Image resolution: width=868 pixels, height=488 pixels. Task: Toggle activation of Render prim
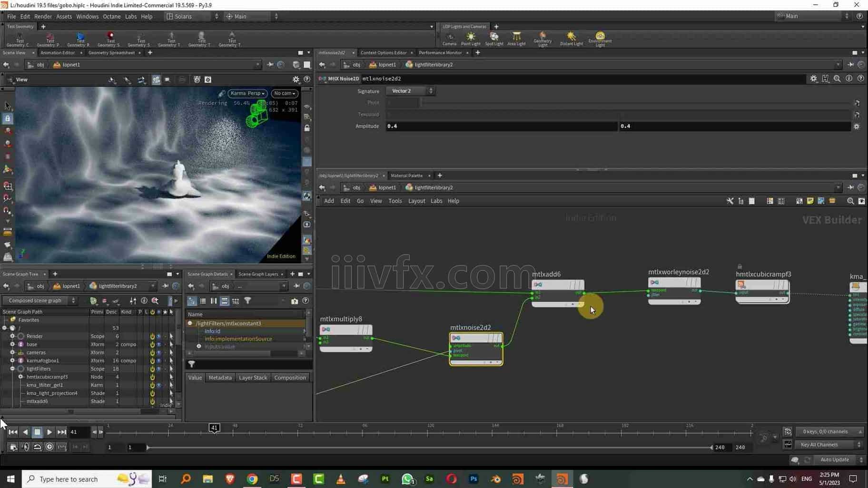point(152,336)
